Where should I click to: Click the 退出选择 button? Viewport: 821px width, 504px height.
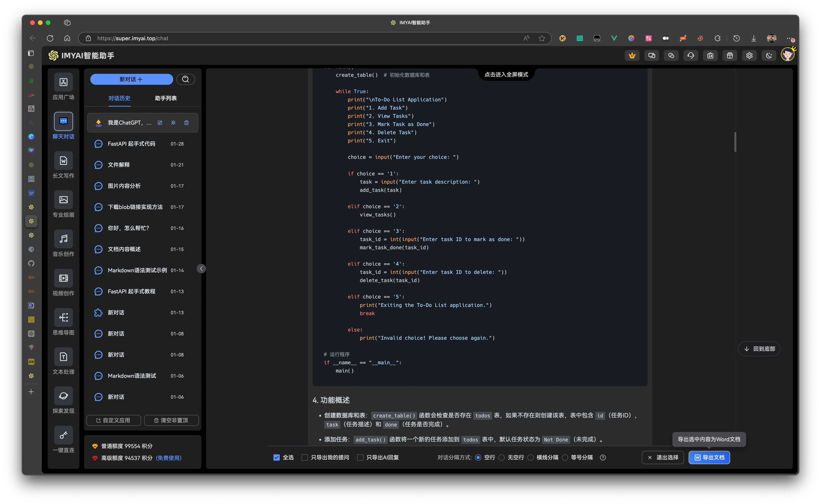[662, 457]
